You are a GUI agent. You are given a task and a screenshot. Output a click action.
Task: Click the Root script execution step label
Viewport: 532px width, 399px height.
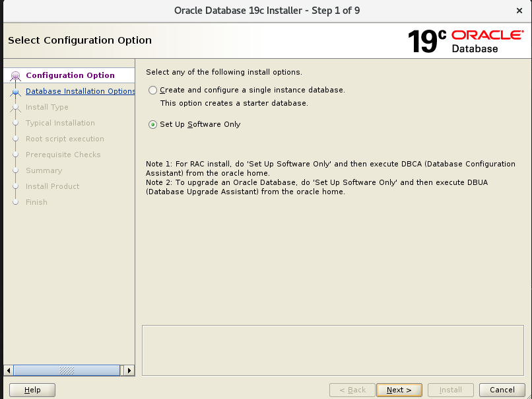point(65,139)
